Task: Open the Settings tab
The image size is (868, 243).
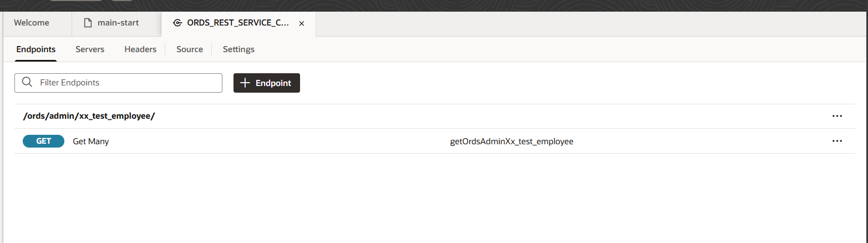Action: tap(238, 49)
